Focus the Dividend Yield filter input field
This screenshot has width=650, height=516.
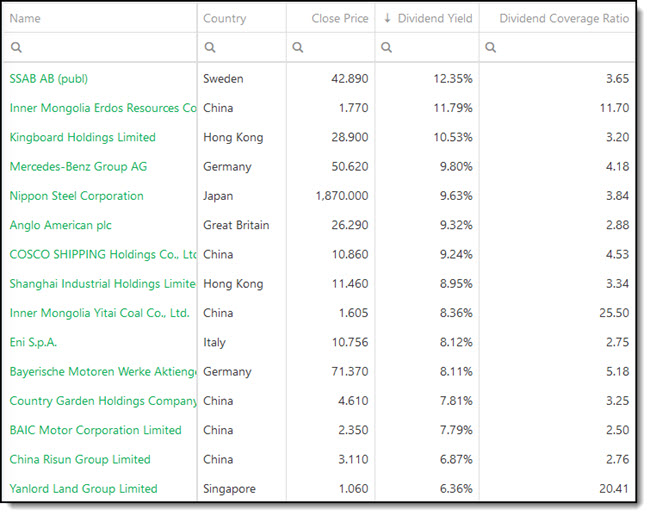[427, 47]
